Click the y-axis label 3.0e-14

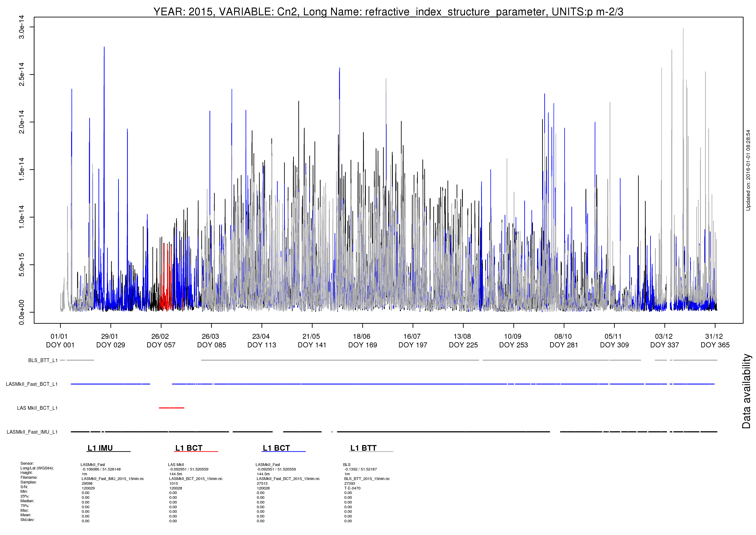tap(21, 27)
